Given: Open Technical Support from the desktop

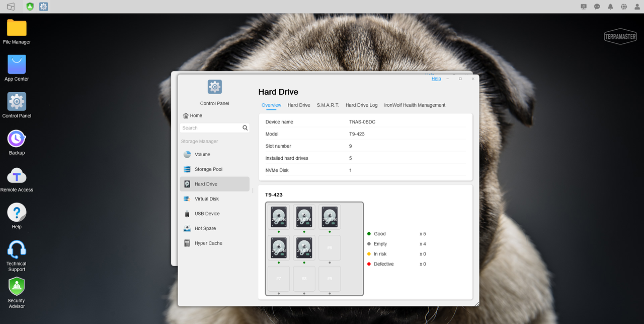Looking at the screenshot, I should 17,256.
